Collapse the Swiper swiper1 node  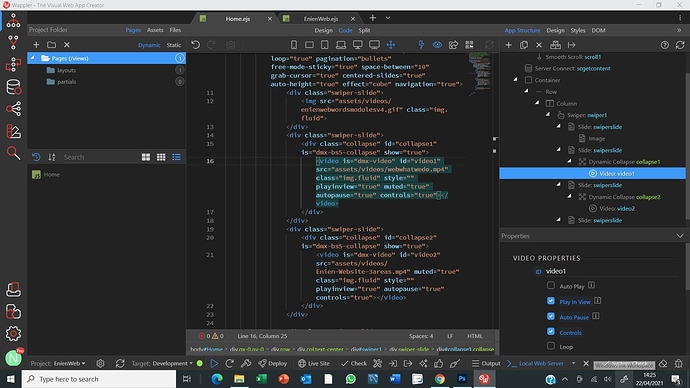[x=548, y=114]
